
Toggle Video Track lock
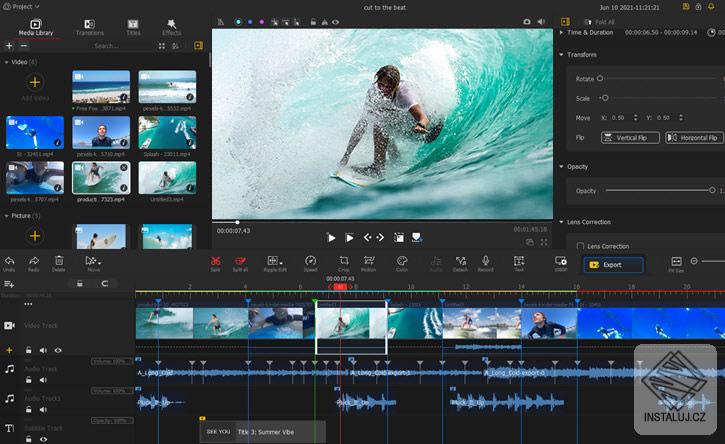coord(29,350)
